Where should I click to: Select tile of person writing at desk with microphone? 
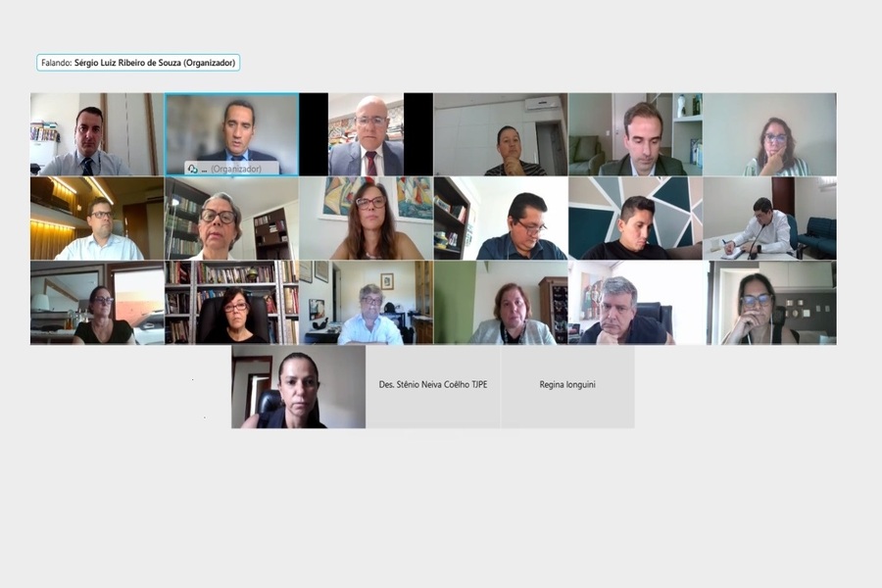(x=769, y=219)
